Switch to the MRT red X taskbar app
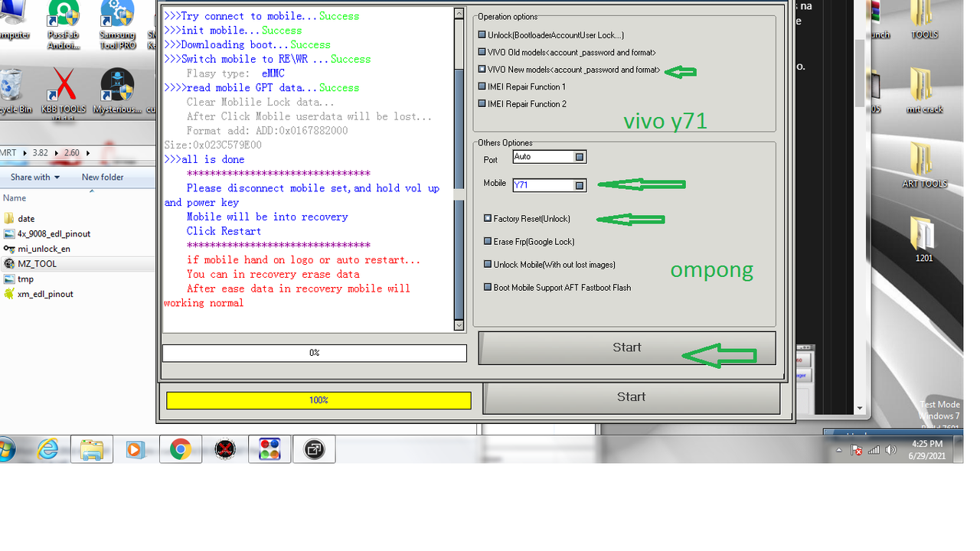980x551 pixels. pyautogui.click(x=225, y=449)
